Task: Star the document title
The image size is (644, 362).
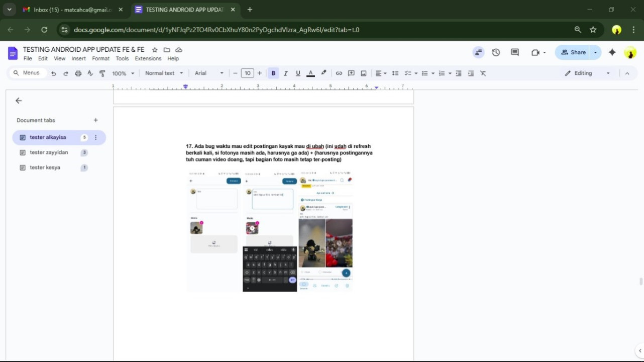Action: (x=155, y=50)
